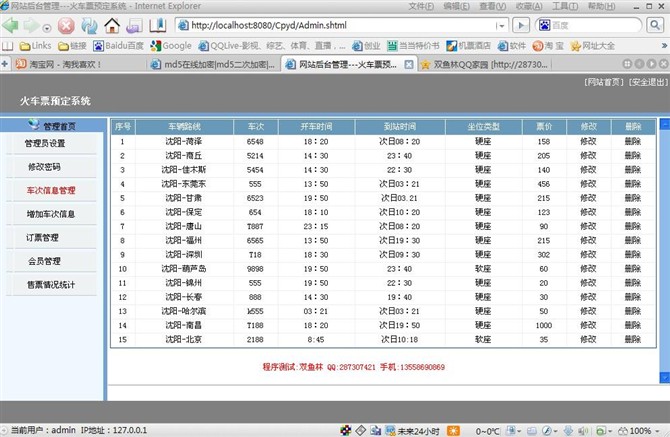Image resolution: width=670 pixels, height=437 pixels.
Task: Click the 沈阳-哈尔滨 route cell
Action: point(184,311)
